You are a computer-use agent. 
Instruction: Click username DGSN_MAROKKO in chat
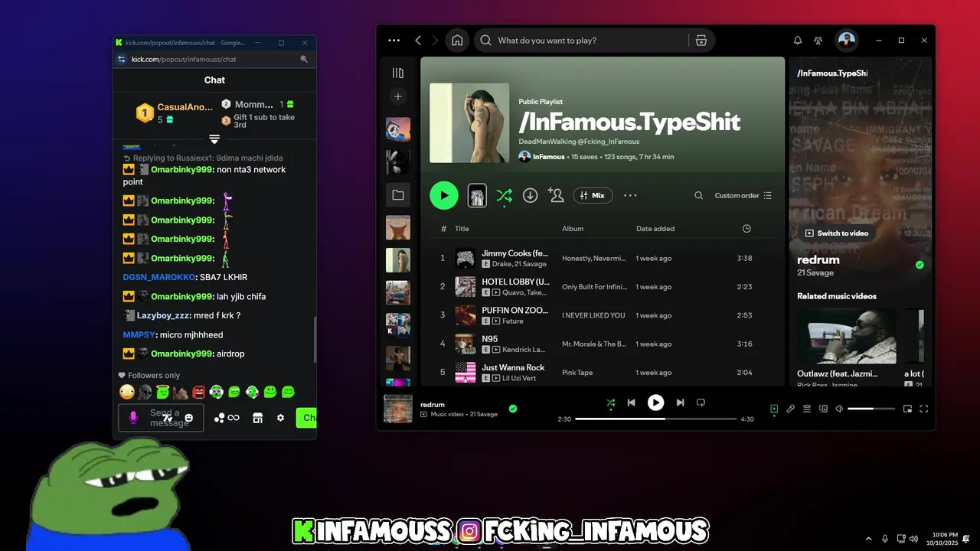click(x=158, y=277)
